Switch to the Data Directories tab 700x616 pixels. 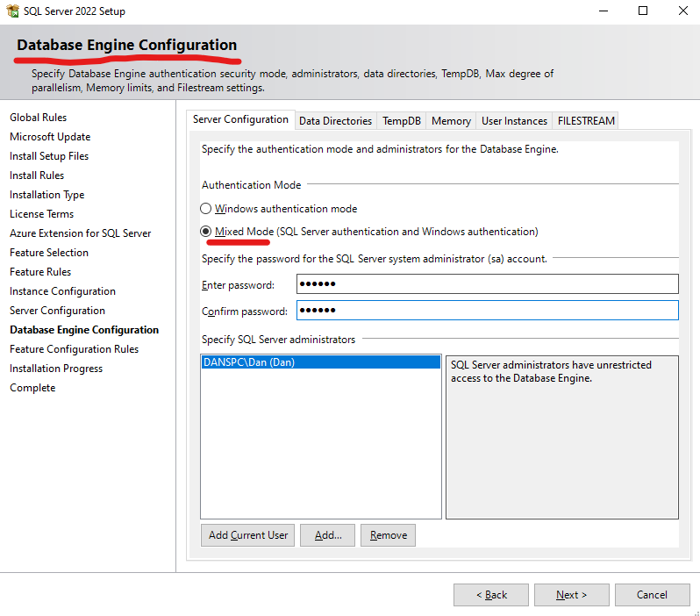pyautogui.click(x=335, y=121)
